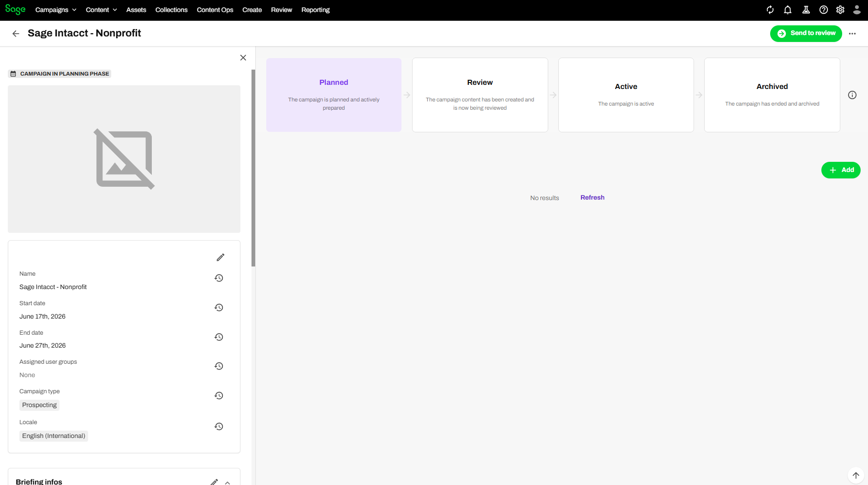
Task: Select the Planned workflow stage card
Action: [334, 95]
